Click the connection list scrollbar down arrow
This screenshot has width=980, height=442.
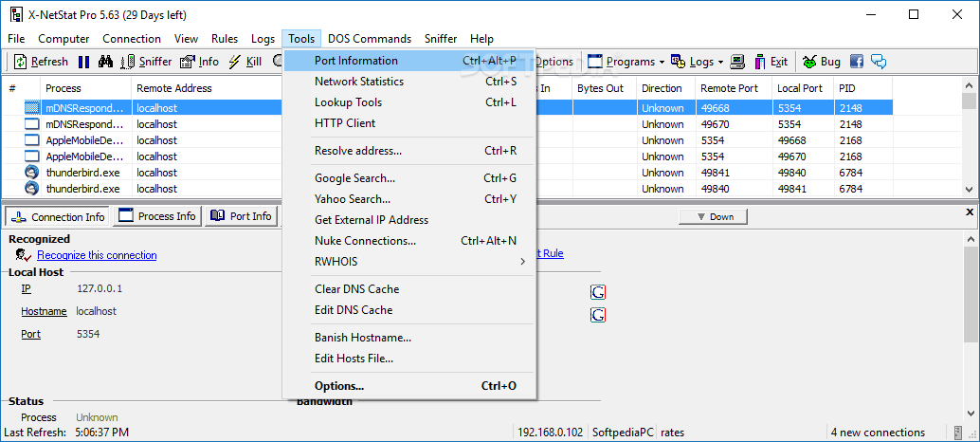[969, 189]
